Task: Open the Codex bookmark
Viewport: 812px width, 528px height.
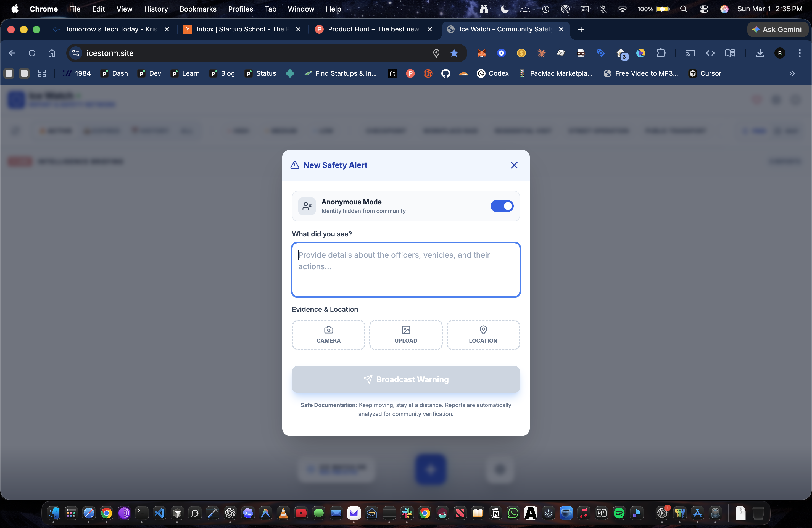Action: click(x=492, y=73)
